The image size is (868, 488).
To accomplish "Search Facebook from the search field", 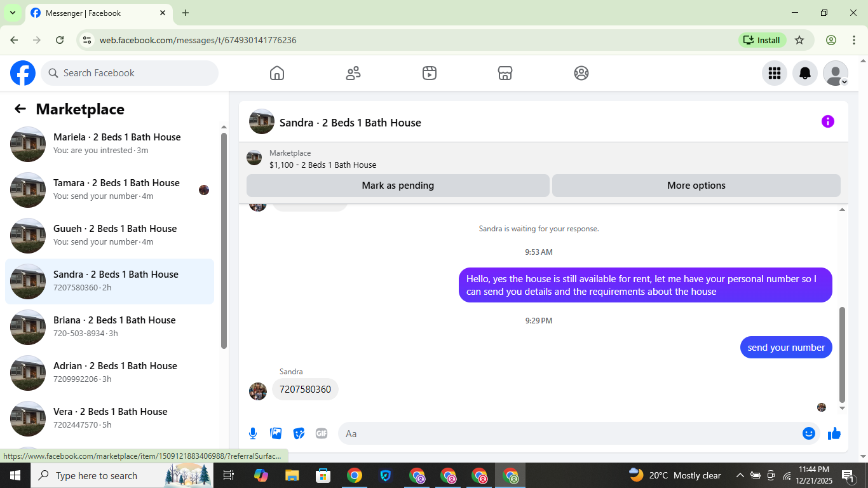I will pyautogui.click(x=130, y=73).
